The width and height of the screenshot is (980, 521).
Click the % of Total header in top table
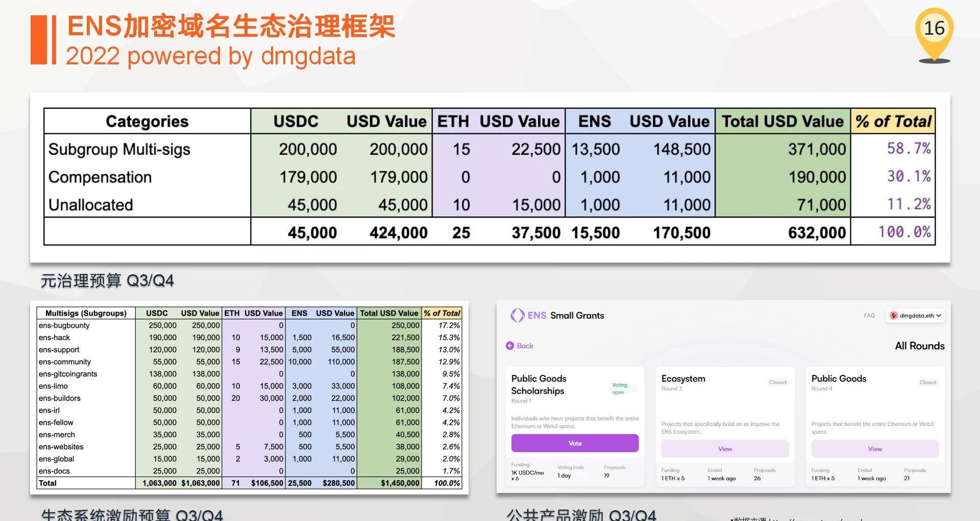[893, 122]
